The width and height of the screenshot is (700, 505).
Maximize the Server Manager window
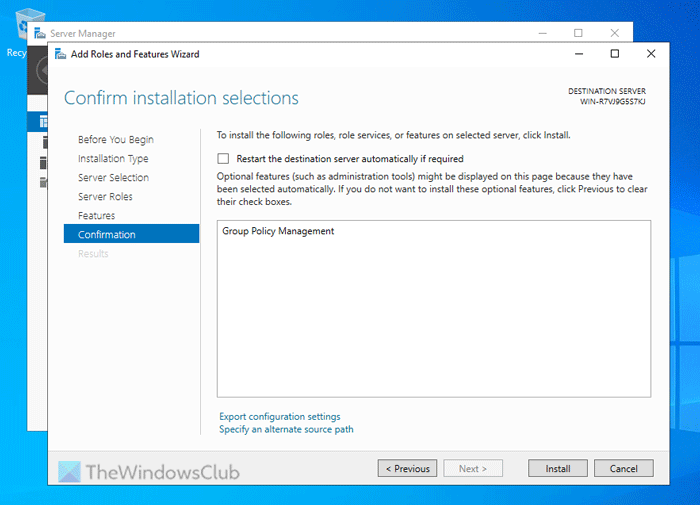[x=578, y=33]
